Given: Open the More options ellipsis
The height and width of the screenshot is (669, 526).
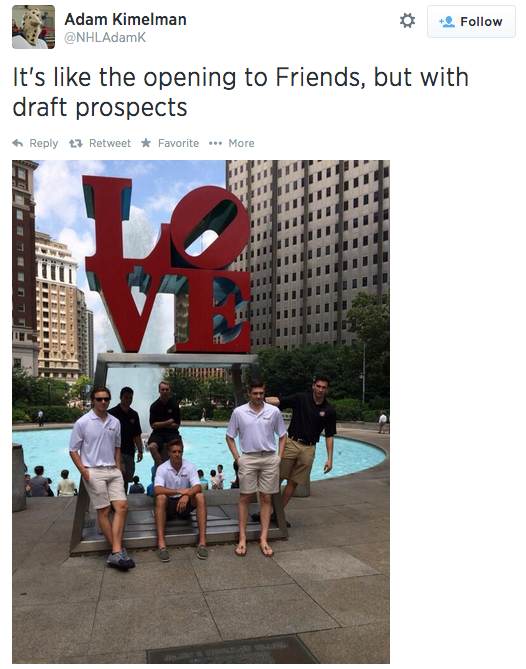Looking at the screenshot, I should coord(215,143).
